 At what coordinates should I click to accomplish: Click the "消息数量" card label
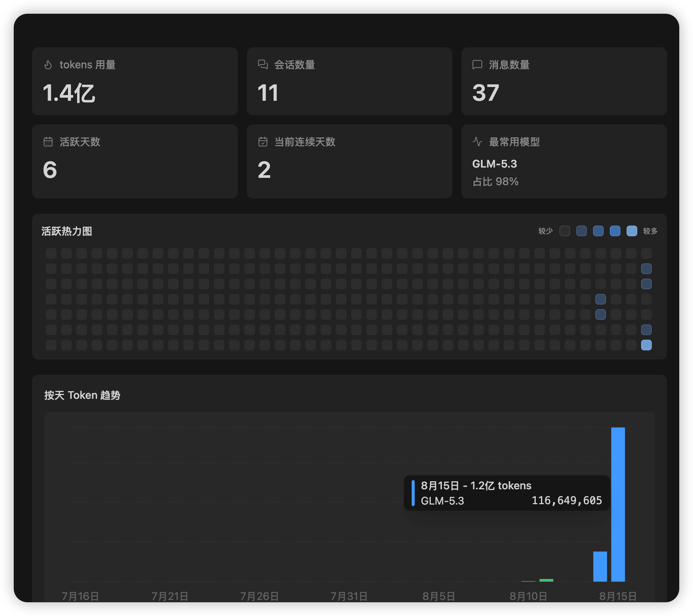(x=509, y=65)
